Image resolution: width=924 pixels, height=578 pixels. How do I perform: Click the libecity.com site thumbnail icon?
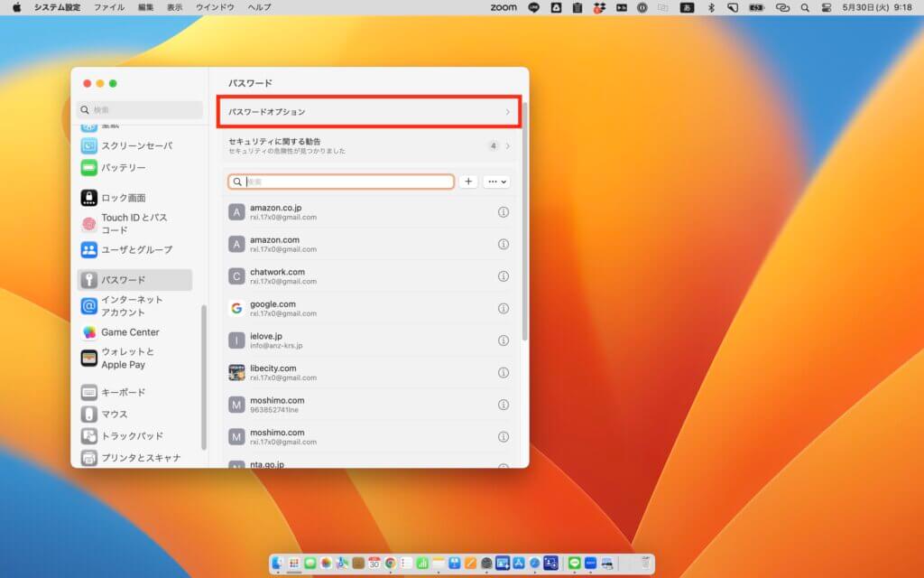(236, 373)
